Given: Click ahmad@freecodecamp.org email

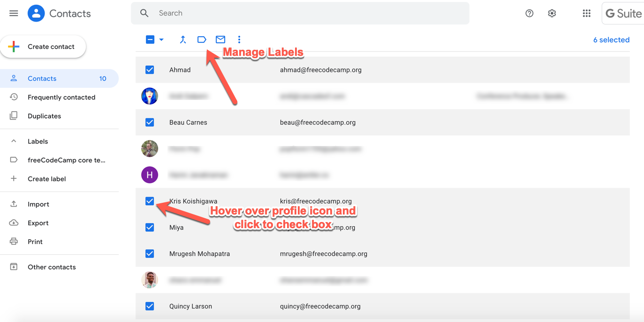Looking at the screenshot, I should pos(321,70).
